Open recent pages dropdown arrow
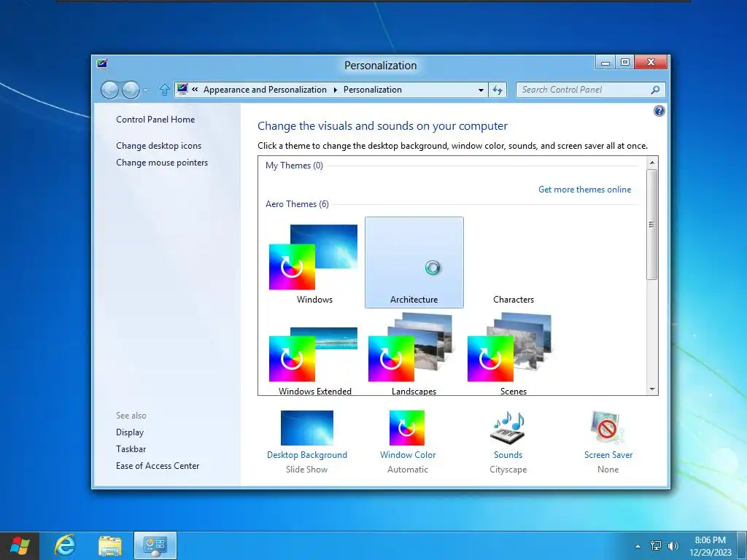This screenshot has width=747, height=560. point(146,90)
